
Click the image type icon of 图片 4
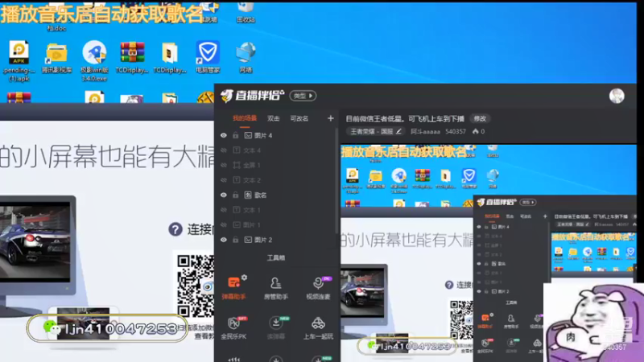tap(248, 135)
